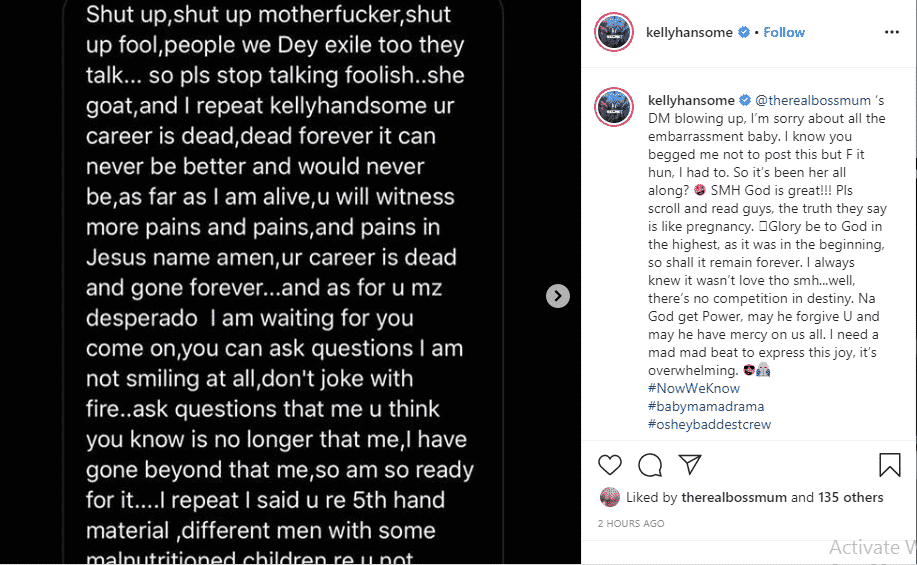Screen dimensions: 917x565
Task: Click the 2 HOURS AGO timestamp
Action: click(631, 523)
